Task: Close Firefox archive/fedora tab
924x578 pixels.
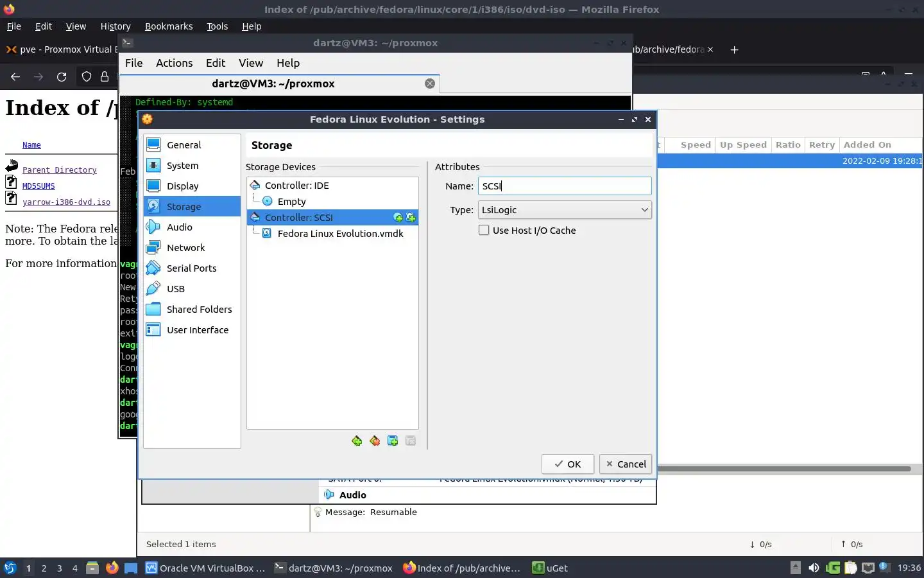Action: (x=710, y=49)
